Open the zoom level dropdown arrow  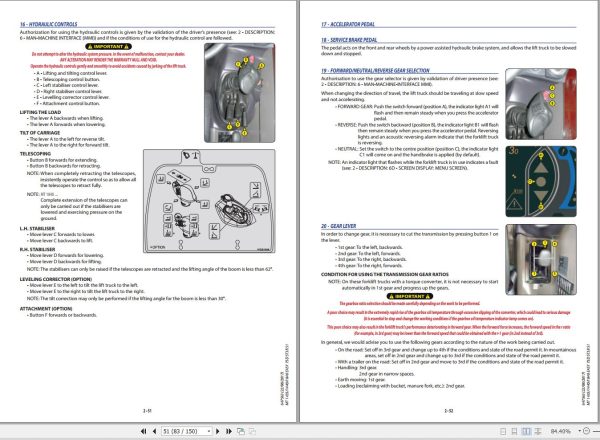tap(579, 431)
